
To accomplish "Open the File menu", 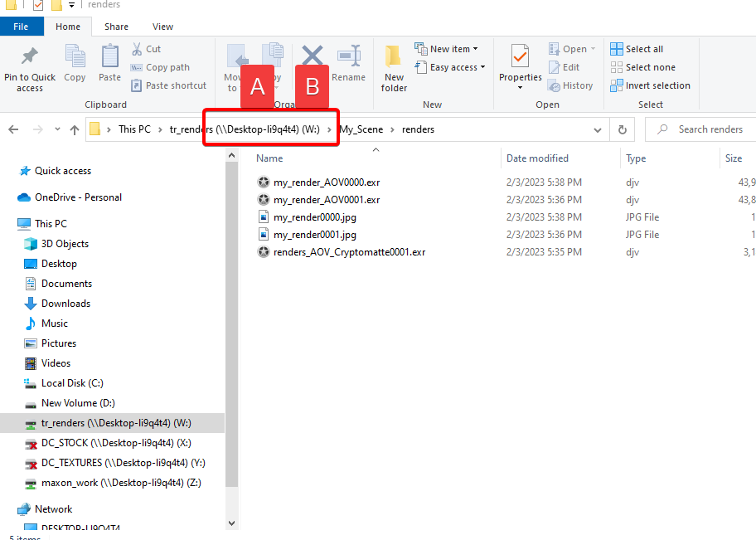I will (x=22, y=27).
